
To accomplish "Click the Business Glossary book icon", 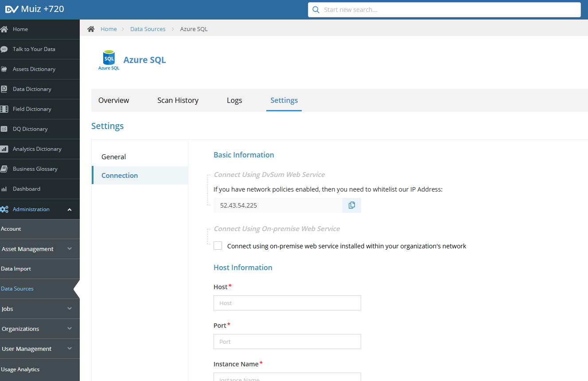I will pos(4,169).
